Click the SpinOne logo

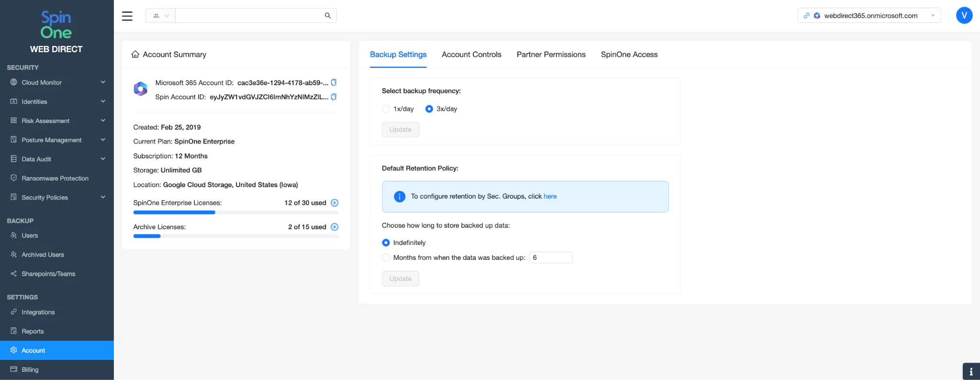[56, 25]
